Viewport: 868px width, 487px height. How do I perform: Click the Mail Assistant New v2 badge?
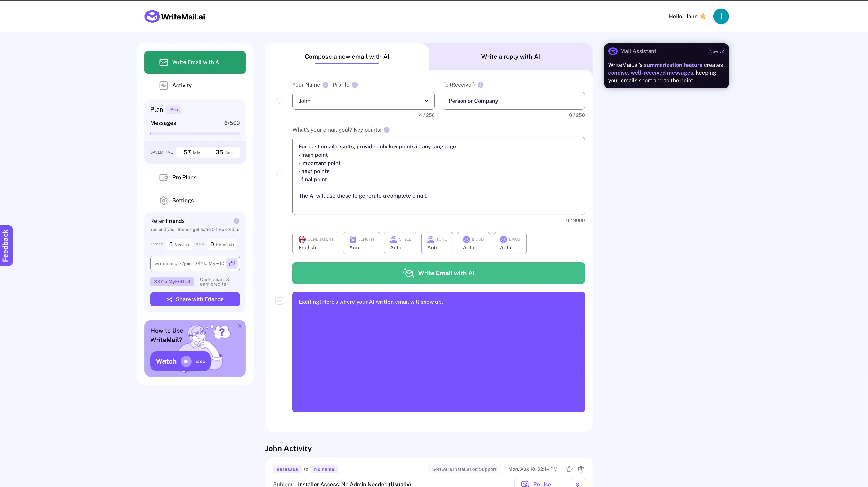tap(716, 51)
